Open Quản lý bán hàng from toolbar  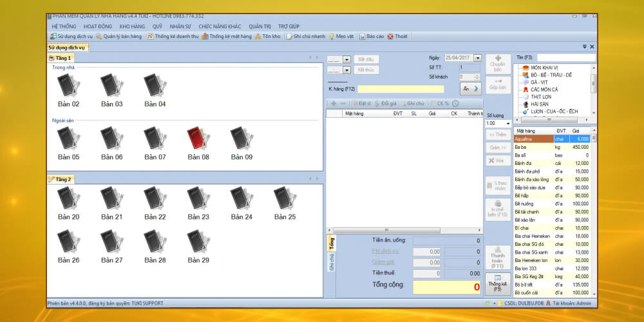pyautogui.click(x=118, y=37)
